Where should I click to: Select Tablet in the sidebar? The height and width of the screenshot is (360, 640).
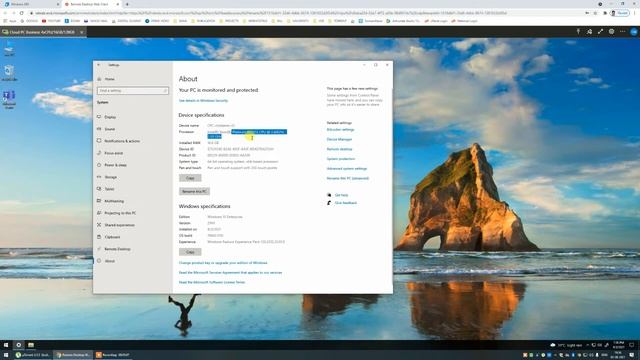pos(109,189)
